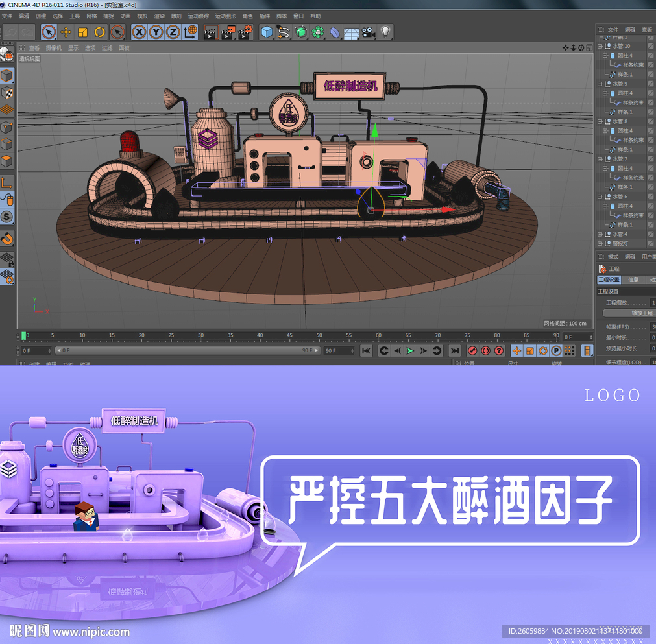Toggle world coordinate system icon
This screenshot has height=644, width=656.
pyautogui.click(x=190, y=32)
